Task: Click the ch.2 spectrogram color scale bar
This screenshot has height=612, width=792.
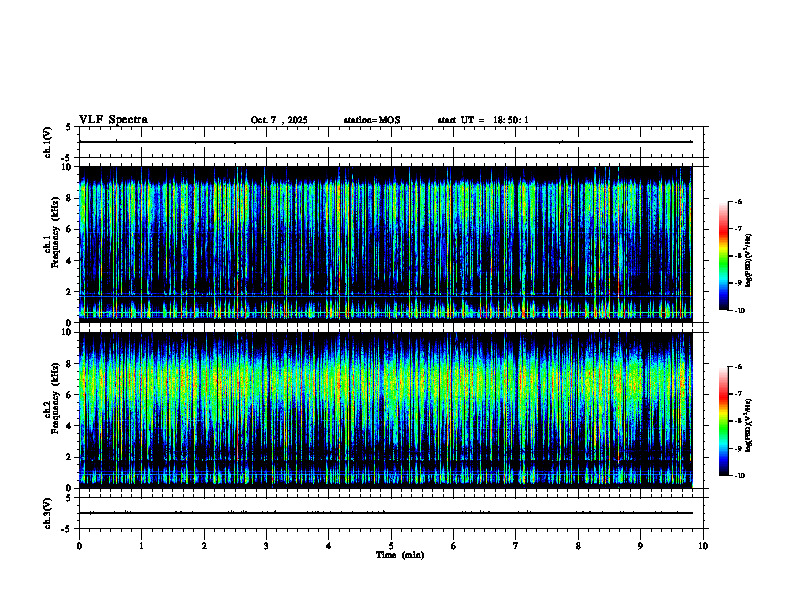Action: 724,421
